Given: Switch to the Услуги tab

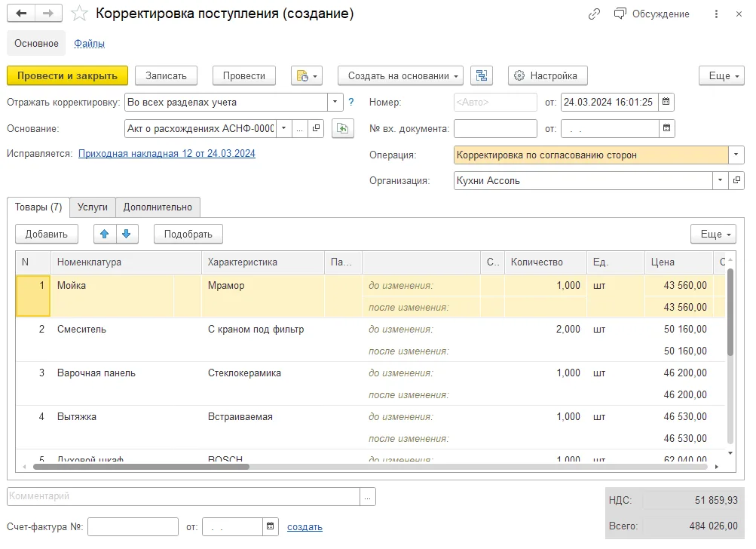Looking at the screenshot, I should tap(93, 207).
